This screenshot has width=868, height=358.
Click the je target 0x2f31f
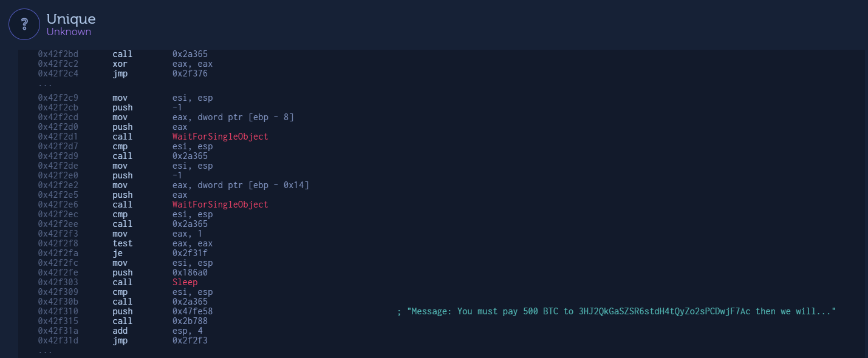[x=190, y=253]
